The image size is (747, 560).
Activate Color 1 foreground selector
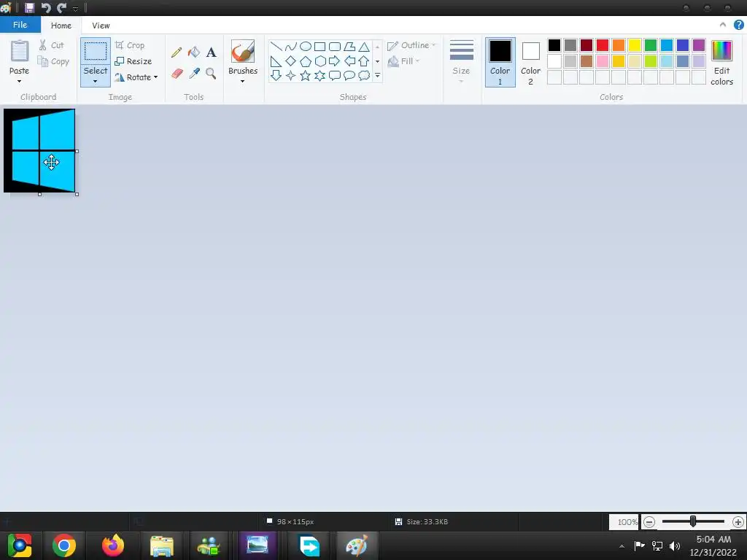click(x=500, y=63)
